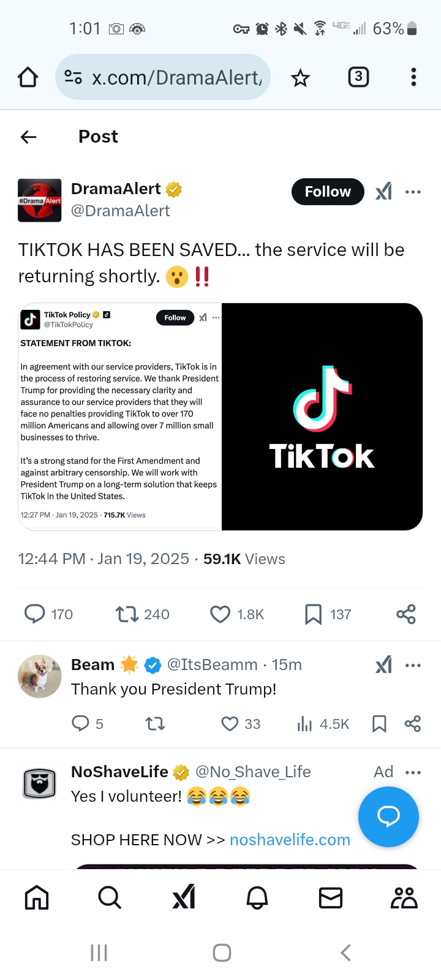Open the share menu for DramaAlert's post
The height and width of the screenshot is (980, 441).
coord(405,614)
